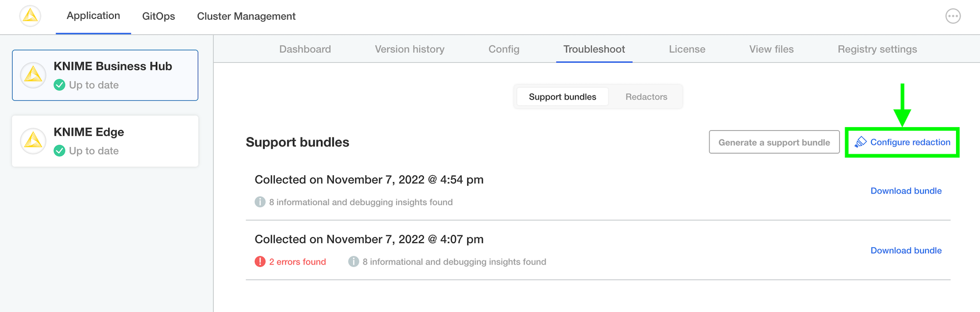Select the Support bundles toggle view

(x=562, y=97)
